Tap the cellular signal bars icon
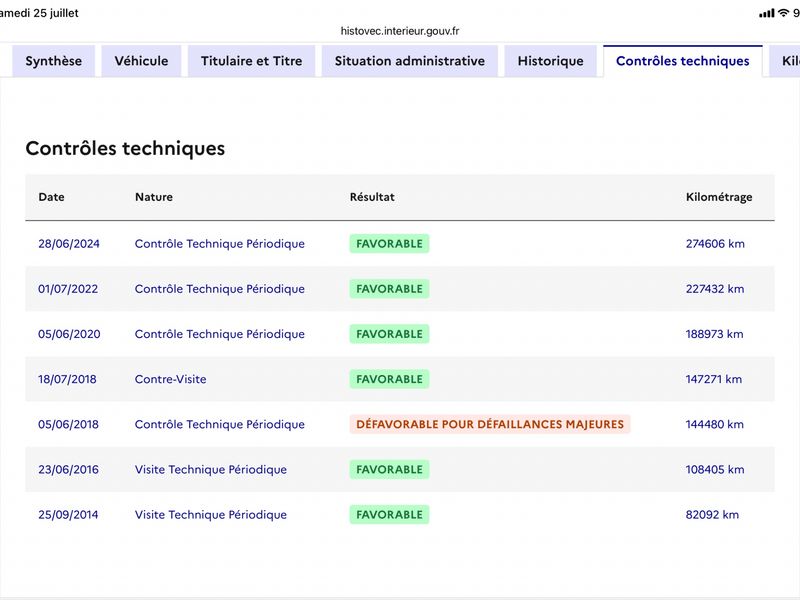The width and height of the screenshot is (800, 600). [x=766, y=13]
